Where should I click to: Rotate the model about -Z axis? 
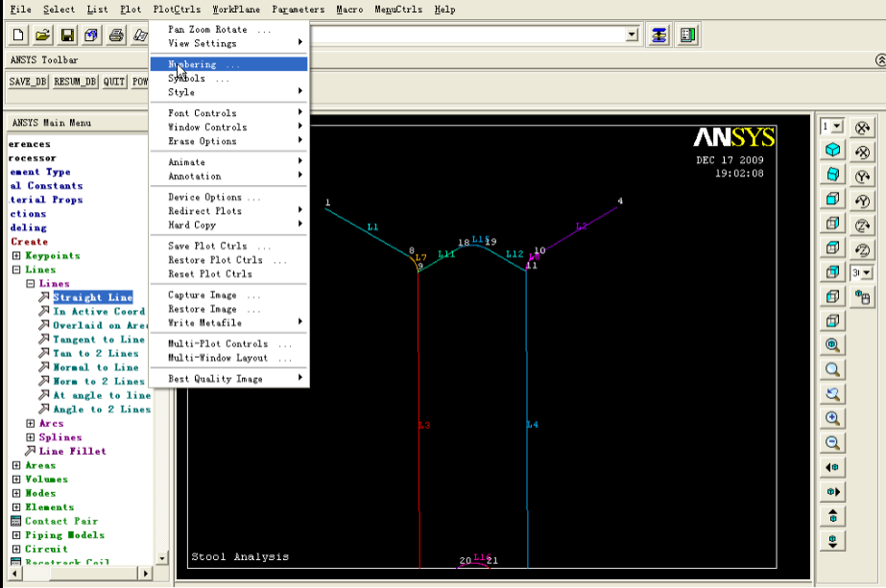862,249
